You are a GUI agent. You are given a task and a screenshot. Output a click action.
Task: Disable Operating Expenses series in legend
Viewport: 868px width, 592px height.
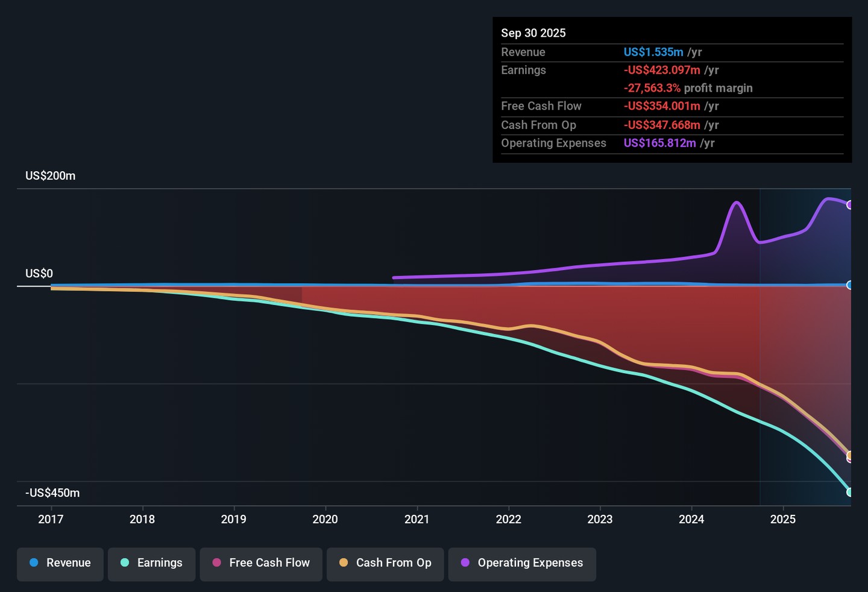click(x=522, y=563)
